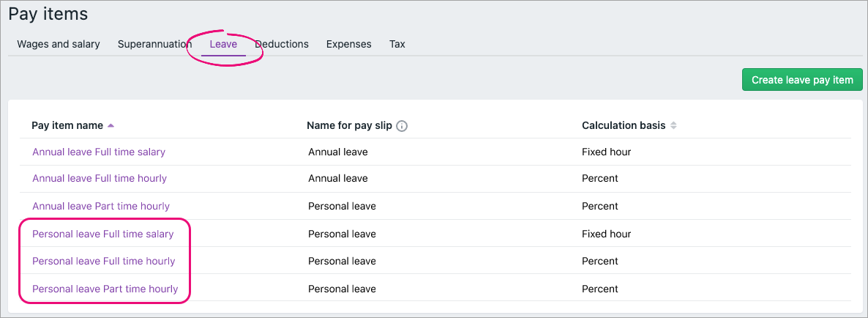
Task: Switch to the Superannuation tab
Action: [154, 44]
